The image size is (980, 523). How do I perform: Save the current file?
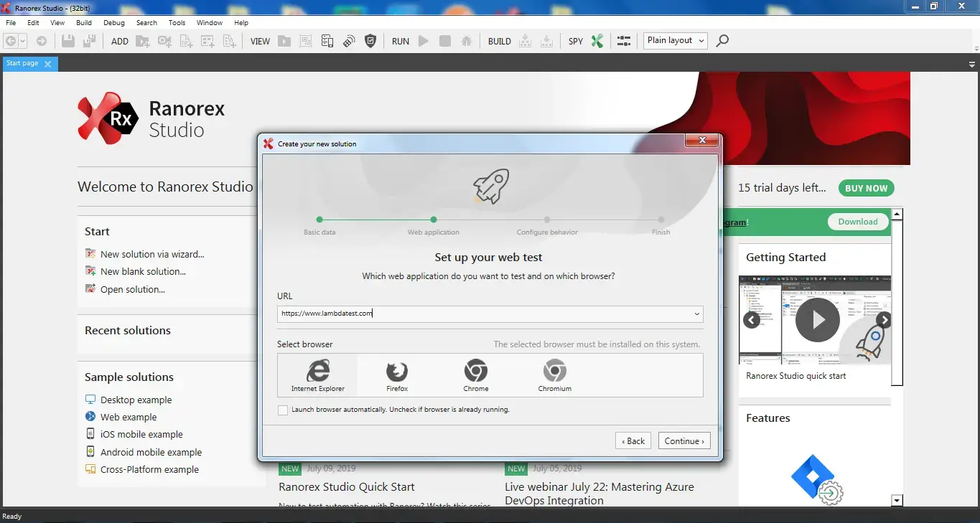(67, 41)
